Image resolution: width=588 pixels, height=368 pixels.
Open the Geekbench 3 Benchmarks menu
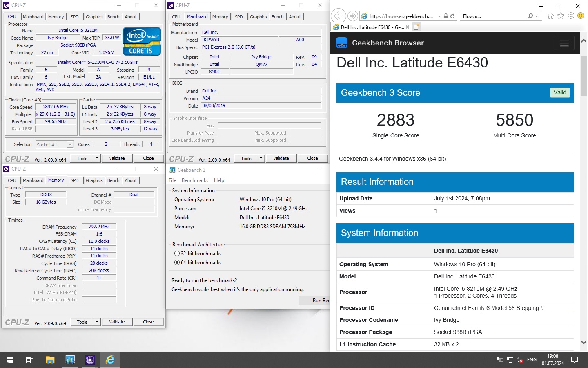[195, 180]
